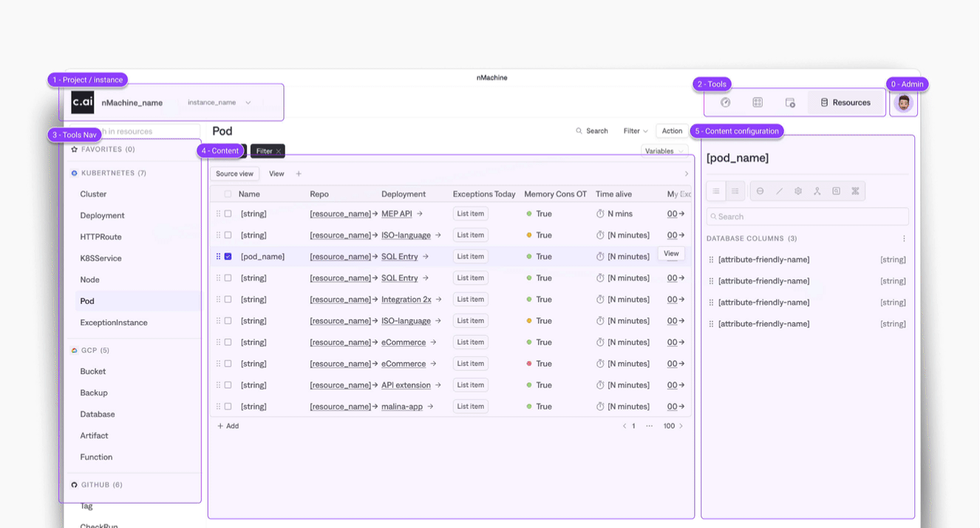Click the c.ai logo

[x=82, y=102]
